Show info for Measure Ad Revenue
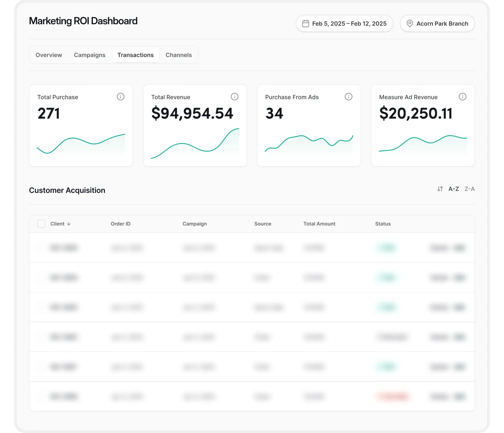This screenshot has width=504, height=433. (x=462, y=97)
